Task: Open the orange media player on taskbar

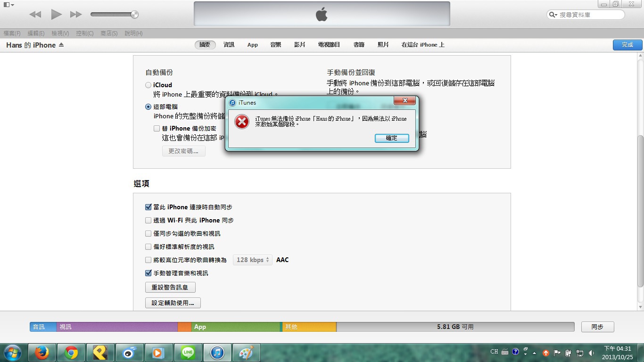Action: [158, 353]
